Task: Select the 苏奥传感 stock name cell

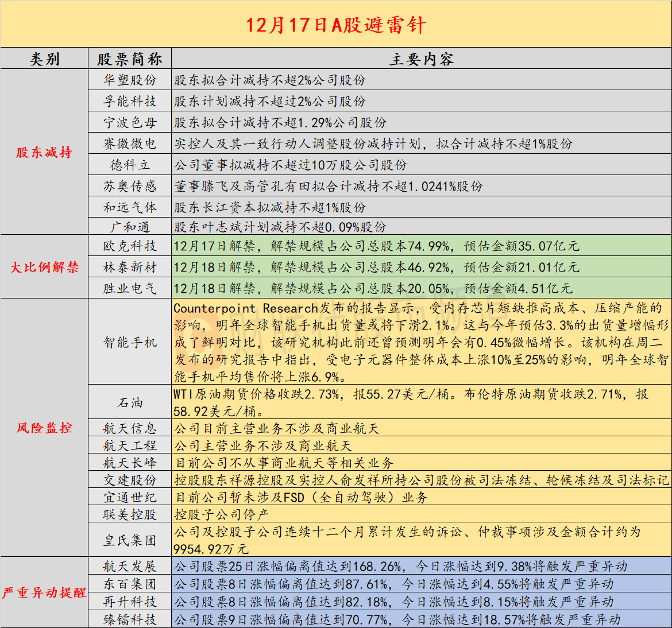Action: point(130,185)
